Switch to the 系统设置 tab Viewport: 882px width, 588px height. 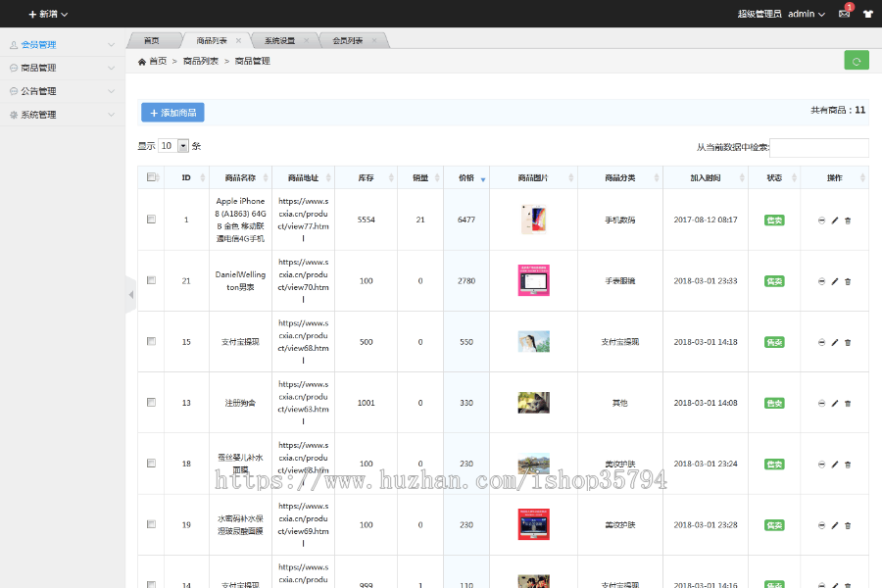[279, 41]
